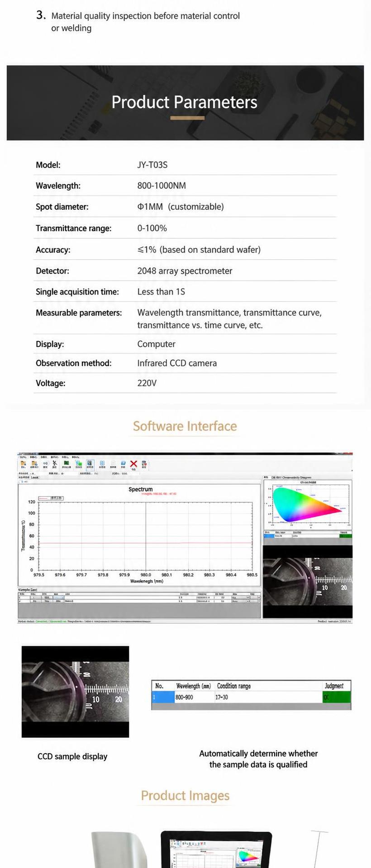The image size is (371, 868).
Task: Click the Spectrum chart title
Action: point(140,489)
